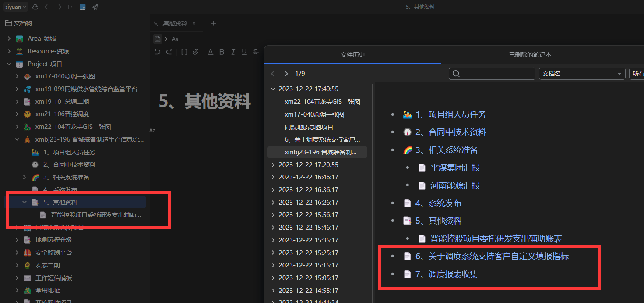Expand xm17-040总调一张图 in the tree
The height and width of the screenshot is (303, 644).
(17, 76)
